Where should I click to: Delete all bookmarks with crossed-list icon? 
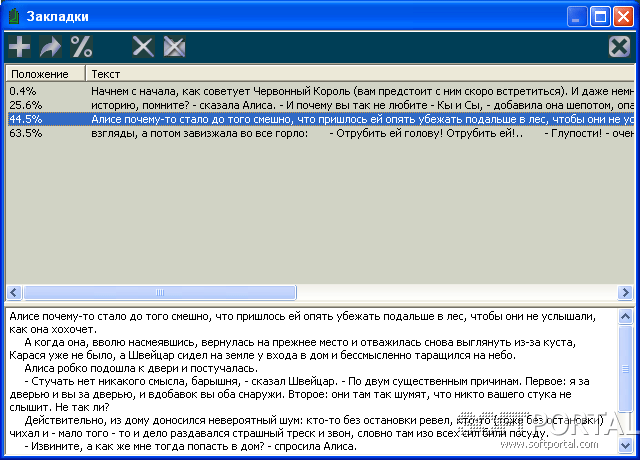coord(174,47)
